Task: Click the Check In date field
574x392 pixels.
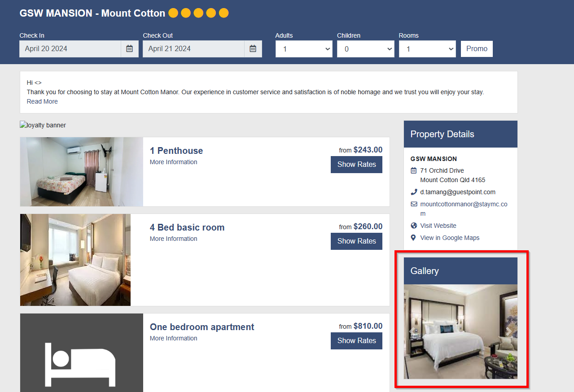Action: [x=70, y=49]
